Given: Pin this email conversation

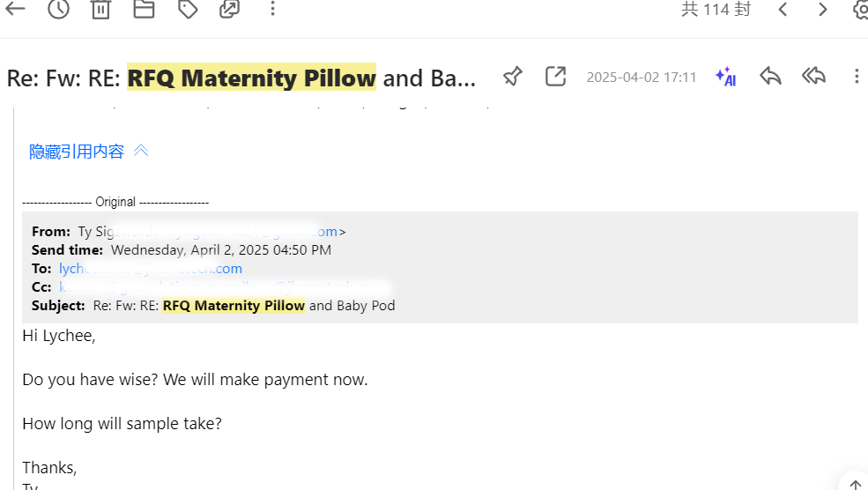Looking at the screenshot, I should 512,77.
